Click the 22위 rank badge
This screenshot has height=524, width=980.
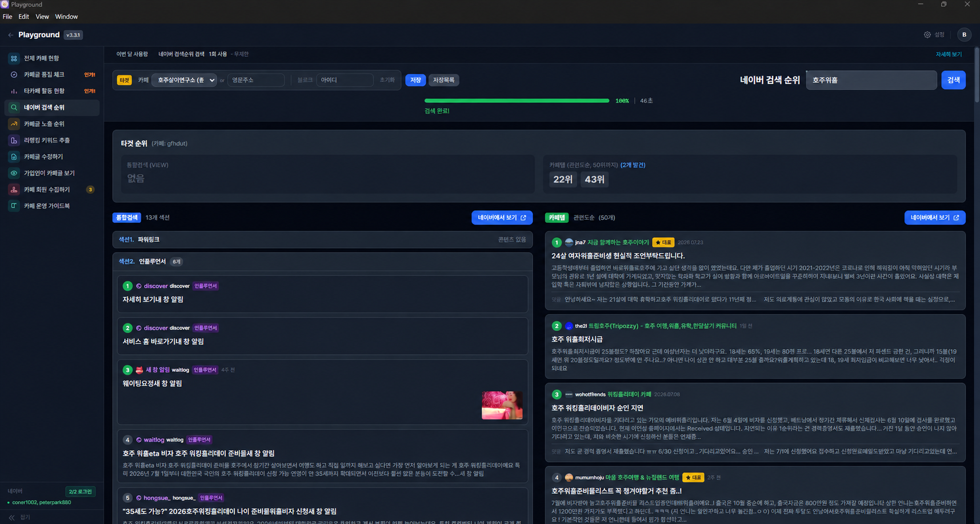[563, 179]
